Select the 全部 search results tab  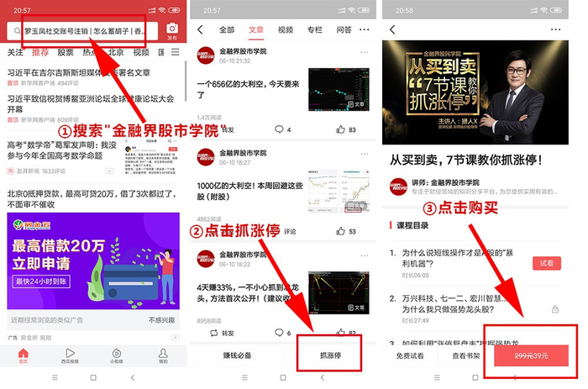[227, 29]
